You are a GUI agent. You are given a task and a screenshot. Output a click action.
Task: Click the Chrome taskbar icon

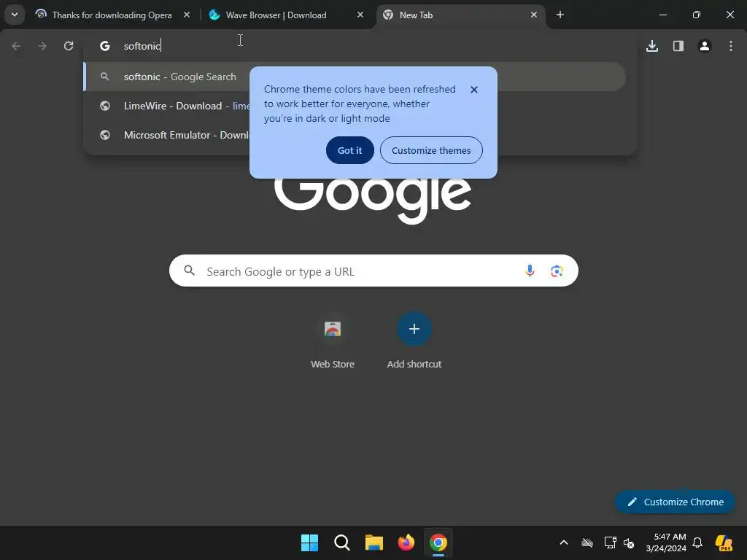pos(438,542)
